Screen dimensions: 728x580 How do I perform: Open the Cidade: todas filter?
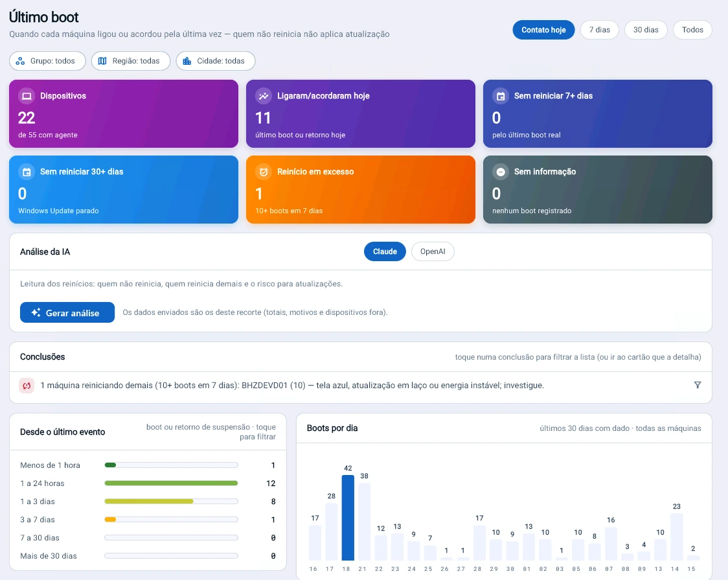tap(216, 61)
